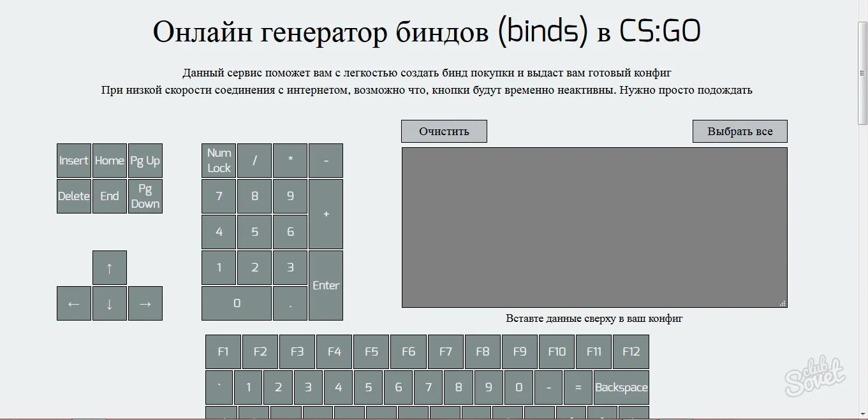
Task: Select the F3 key
Action: (297, 352)
